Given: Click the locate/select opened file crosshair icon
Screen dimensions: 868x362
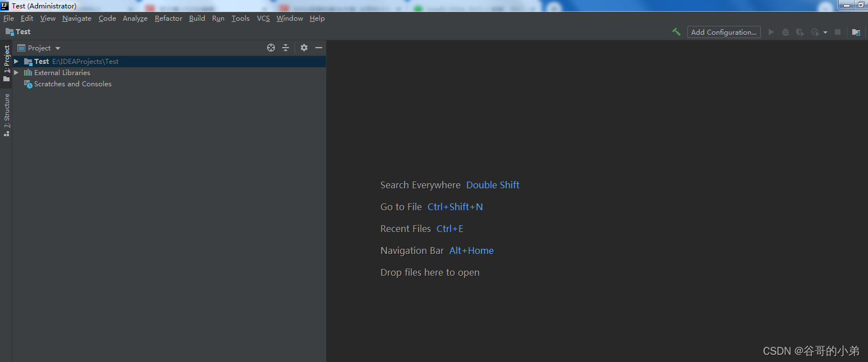Looking at the screenshot, I should point(271,48).
